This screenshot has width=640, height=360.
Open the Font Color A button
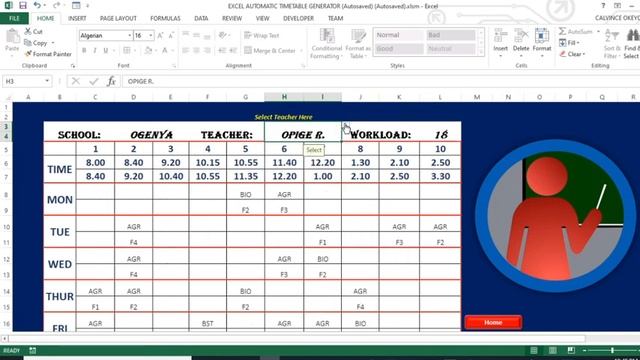(165, 50)
